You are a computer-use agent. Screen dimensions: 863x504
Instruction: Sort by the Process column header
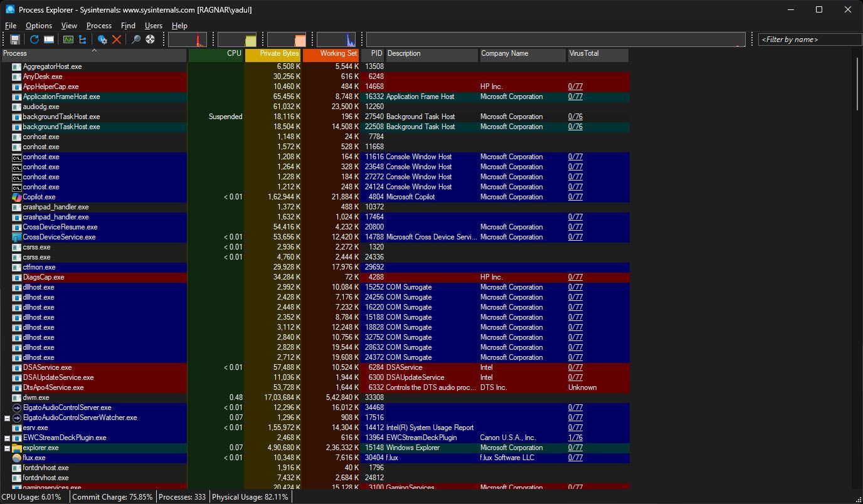point(93,55)
